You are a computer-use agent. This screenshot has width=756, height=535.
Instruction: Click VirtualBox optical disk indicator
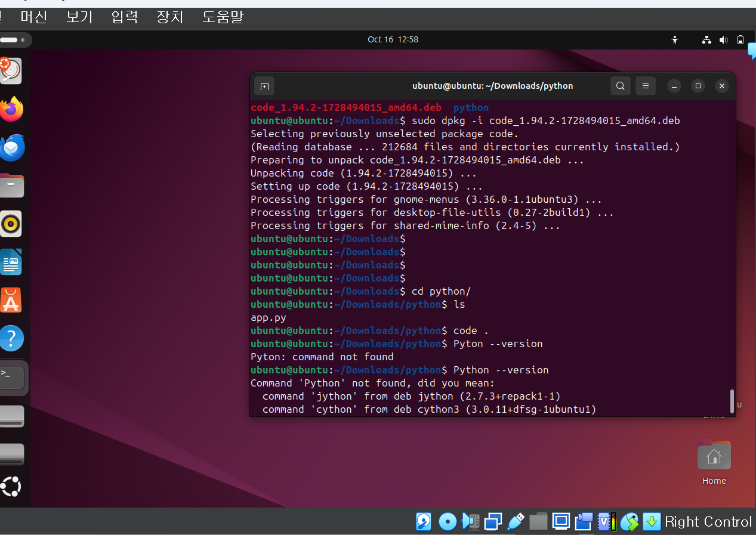tap(448, 522)
